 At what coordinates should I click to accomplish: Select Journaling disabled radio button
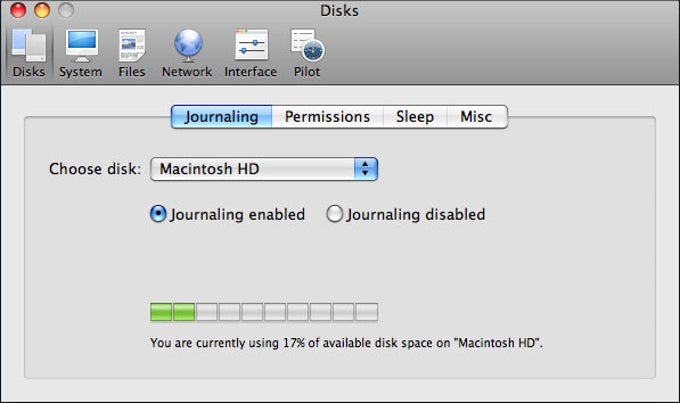tap(334, 214)
